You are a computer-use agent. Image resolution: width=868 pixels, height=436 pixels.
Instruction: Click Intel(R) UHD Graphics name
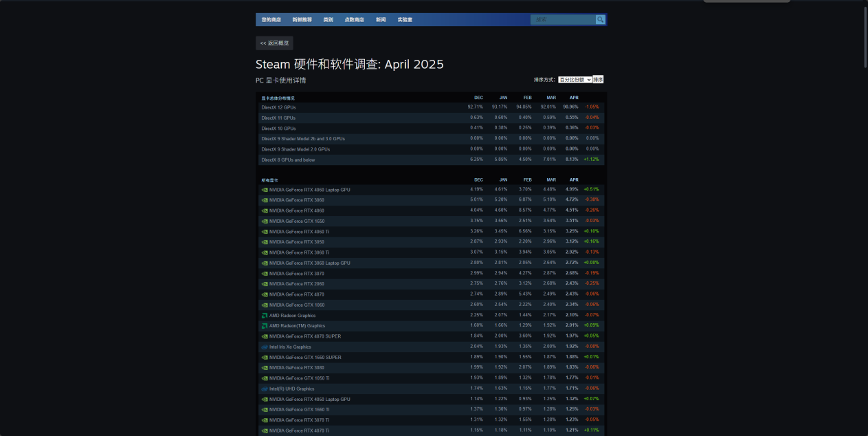[x=292, y=389]
